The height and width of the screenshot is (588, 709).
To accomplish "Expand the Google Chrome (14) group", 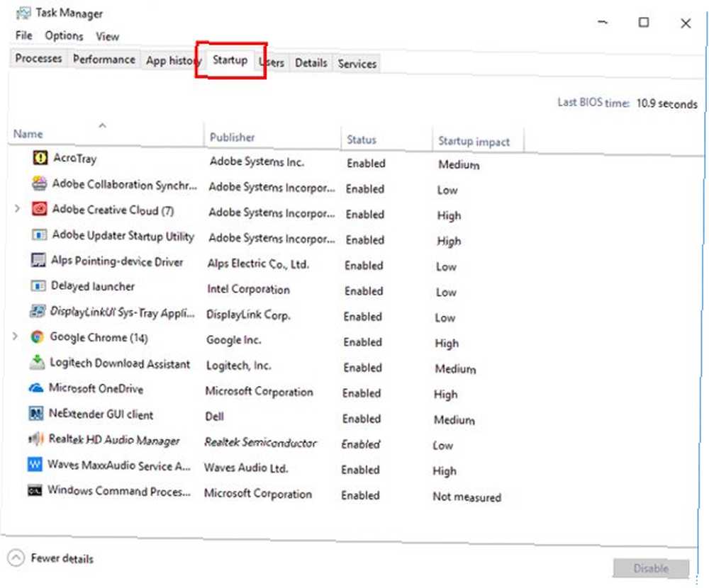I will [x=15, y=337].
